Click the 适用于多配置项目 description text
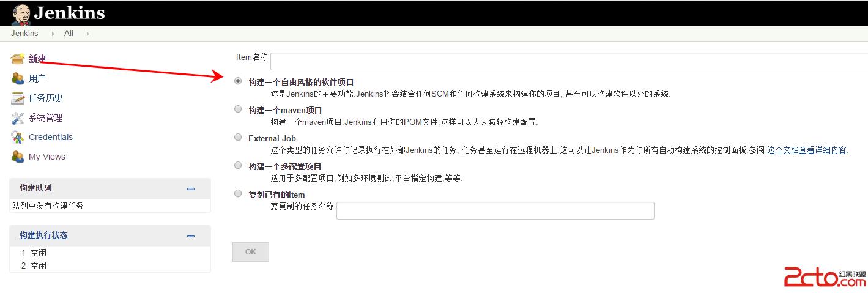 click(367, 178)
